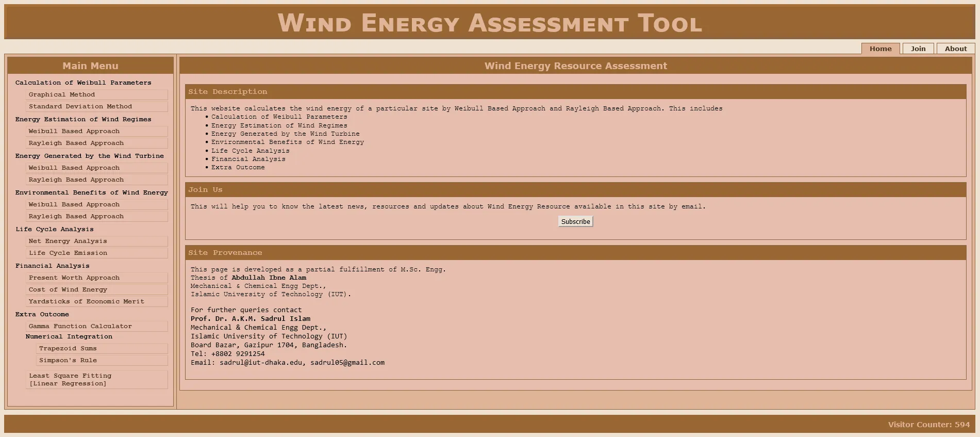This screenshot has width=980, height=437.
Task: Go to Cost of Wind Energy
Action: (x=68, y=289)
